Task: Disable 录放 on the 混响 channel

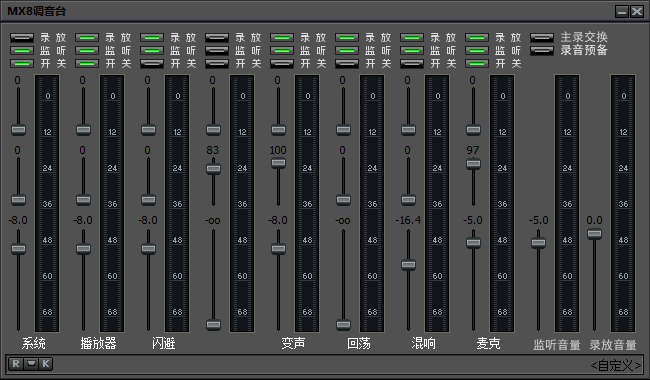Action: tap(412, 38)
